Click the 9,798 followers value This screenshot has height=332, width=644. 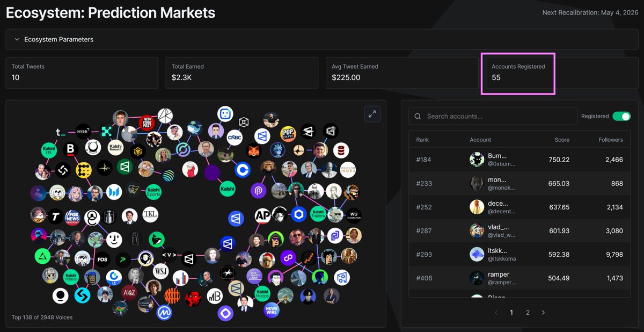(613, 254)
